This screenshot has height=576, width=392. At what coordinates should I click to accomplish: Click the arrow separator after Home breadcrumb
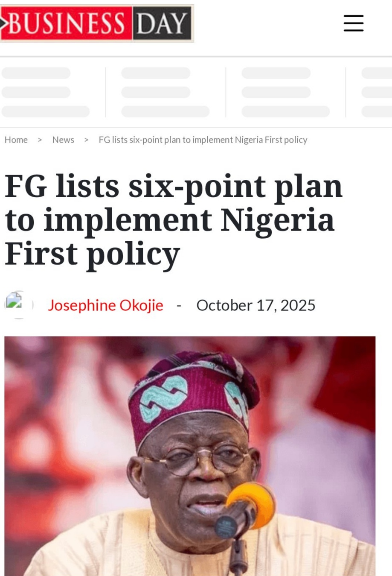pyautogui.click(x=40, y=140)
